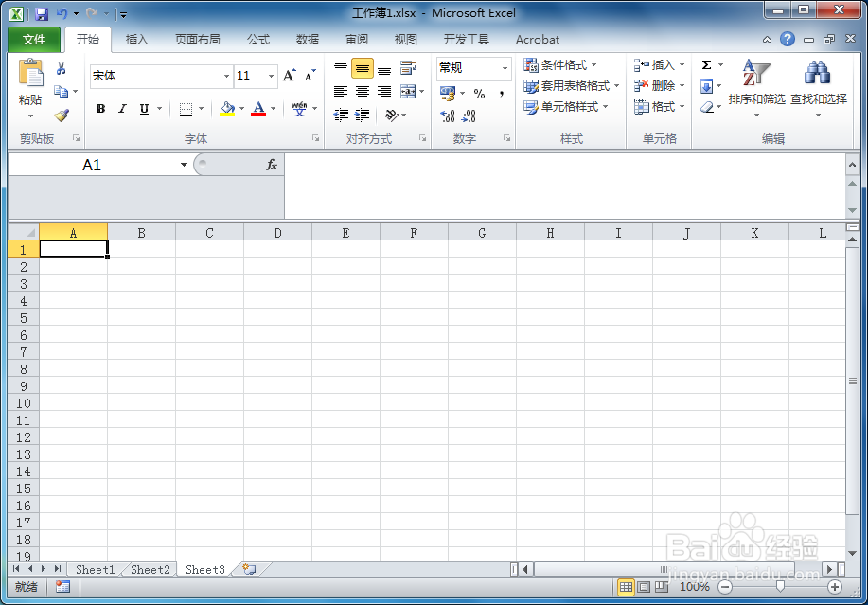The image size is (868, 605).
Task: Click the Copy icon
Action: (61, 91)
